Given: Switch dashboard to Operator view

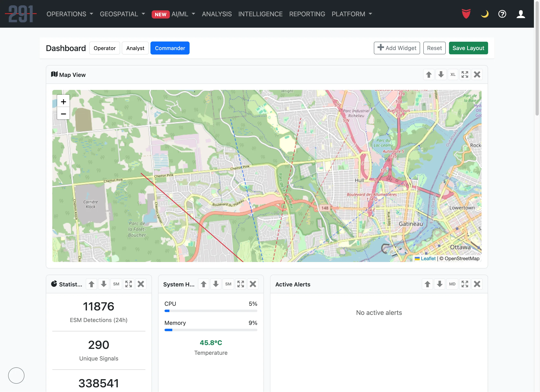Looking at the screenshot, I should [x=104, y=48].
